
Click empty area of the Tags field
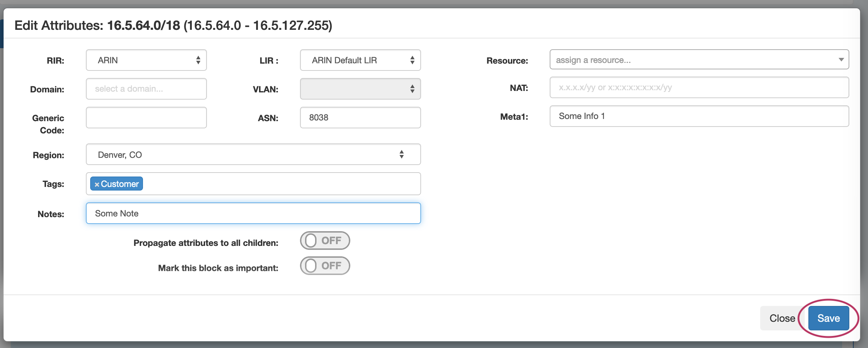[x=280, y=184]
